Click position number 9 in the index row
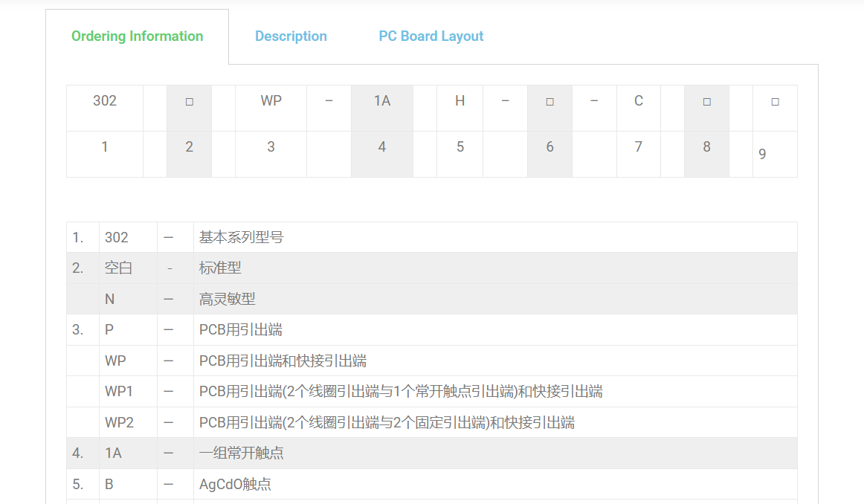This screenshot has height=504, width=864. coord(762,155)
